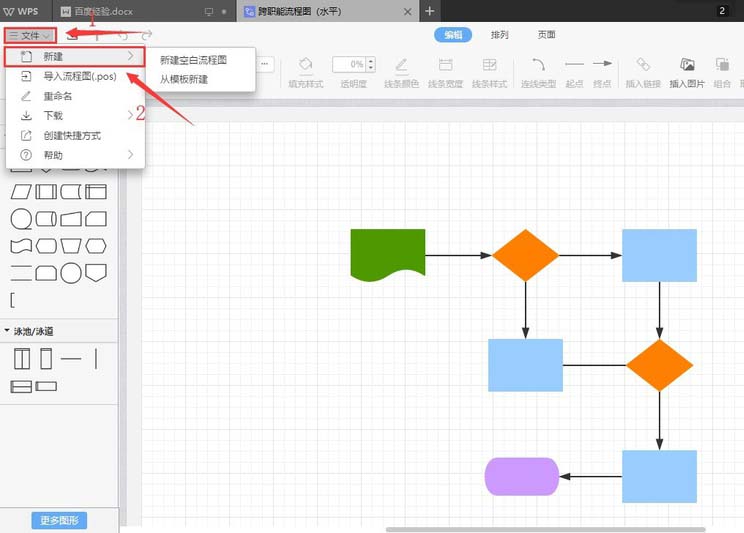Open the 终点 end point arrow tool
The height and width of the screenshot is (533, 744).
[602, 72]
